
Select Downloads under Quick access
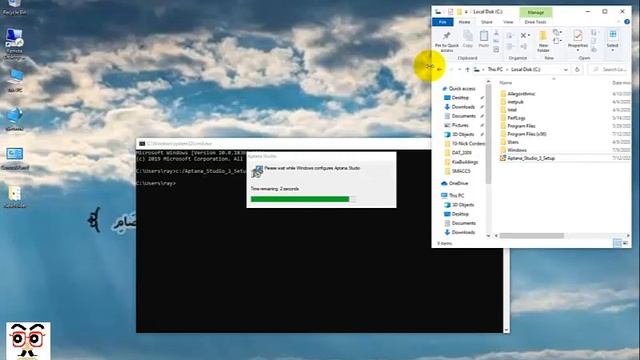pos(463,107)
